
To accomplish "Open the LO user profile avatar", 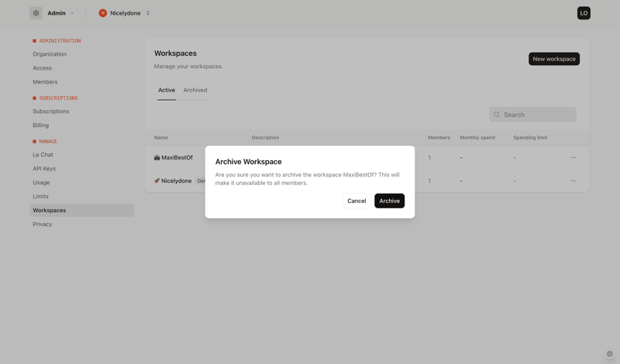I will [x=584, y=13].
